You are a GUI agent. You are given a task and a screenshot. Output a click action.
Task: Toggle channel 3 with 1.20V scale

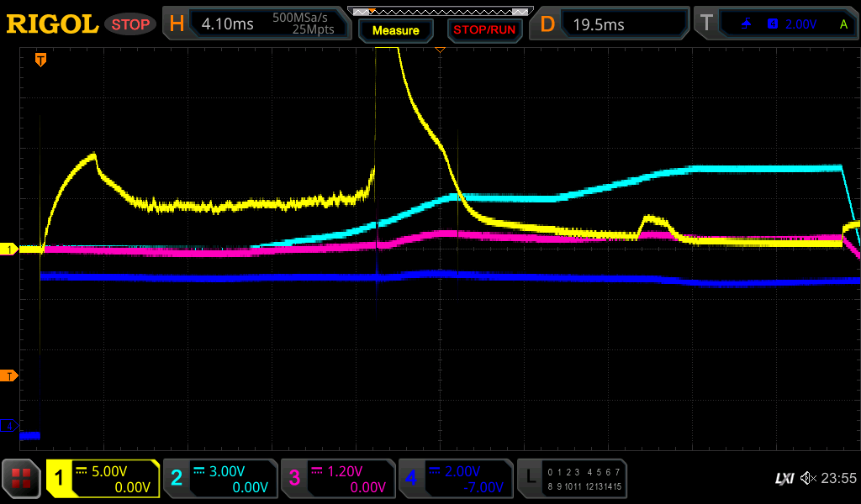point(337,479)
